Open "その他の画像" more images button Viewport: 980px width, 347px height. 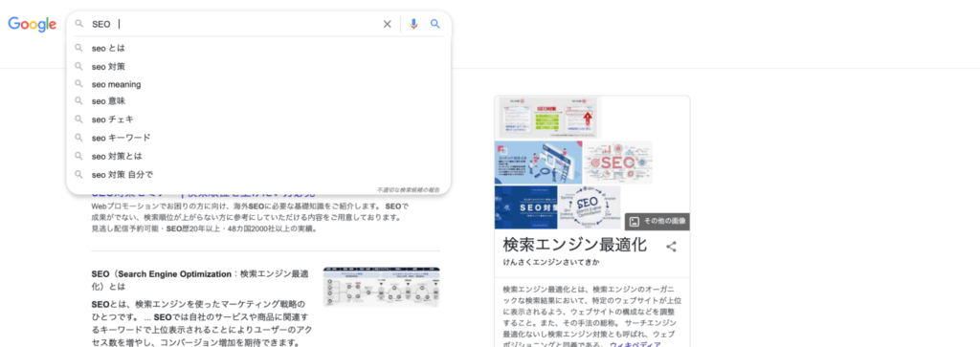[x=657, y=222]
